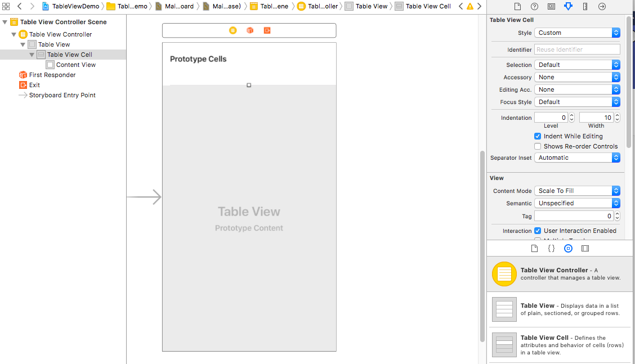Open the Style dropdown set to Custom
This screenshot has width=635, height=364.
tap(576, 33)
